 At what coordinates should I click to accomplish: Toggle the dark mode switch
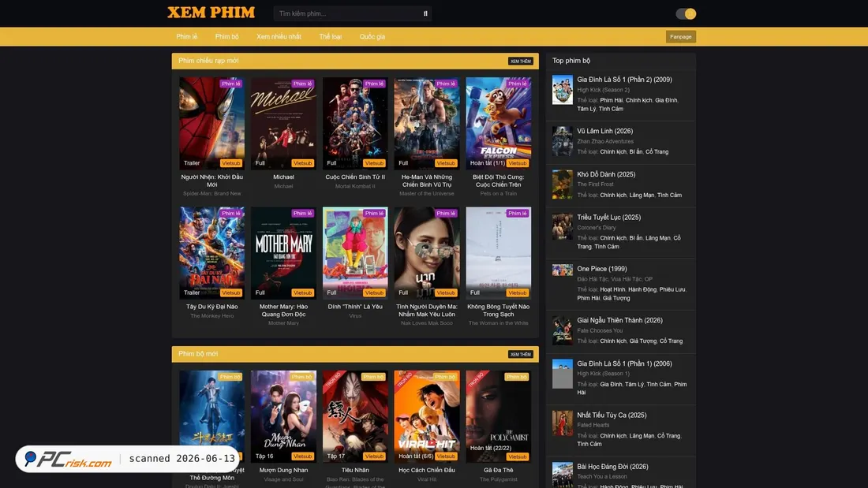(x=686, y=14)
